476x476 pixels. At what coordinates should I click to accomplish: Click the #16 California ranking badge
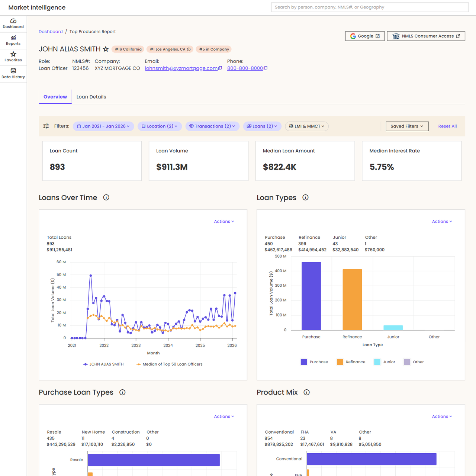128,49
